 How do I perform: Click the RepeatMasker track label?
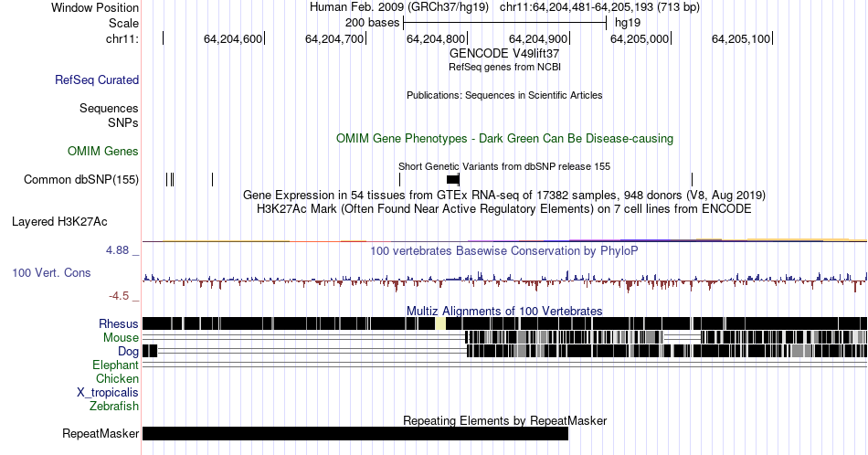click(101, 433)
